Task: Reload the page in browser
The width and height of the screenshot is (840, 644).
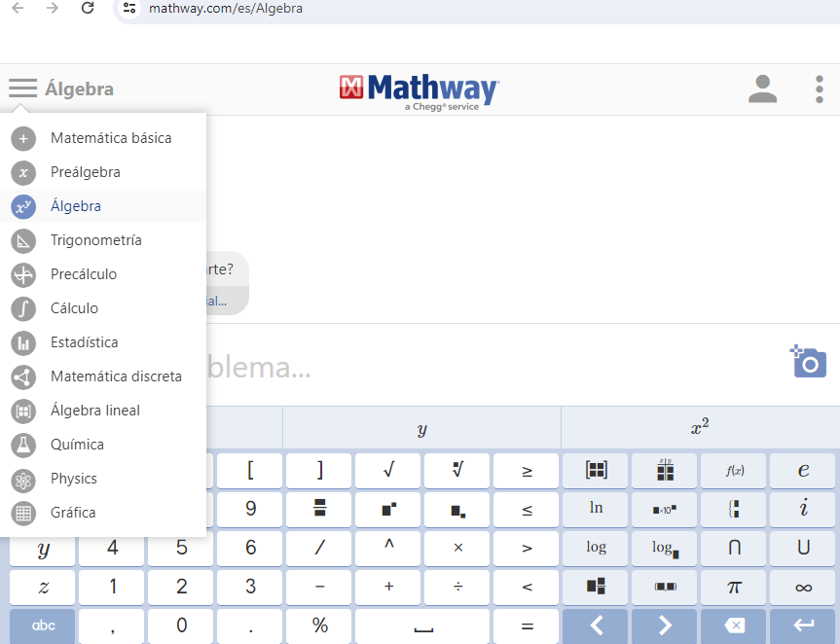Action: (88, 8)
